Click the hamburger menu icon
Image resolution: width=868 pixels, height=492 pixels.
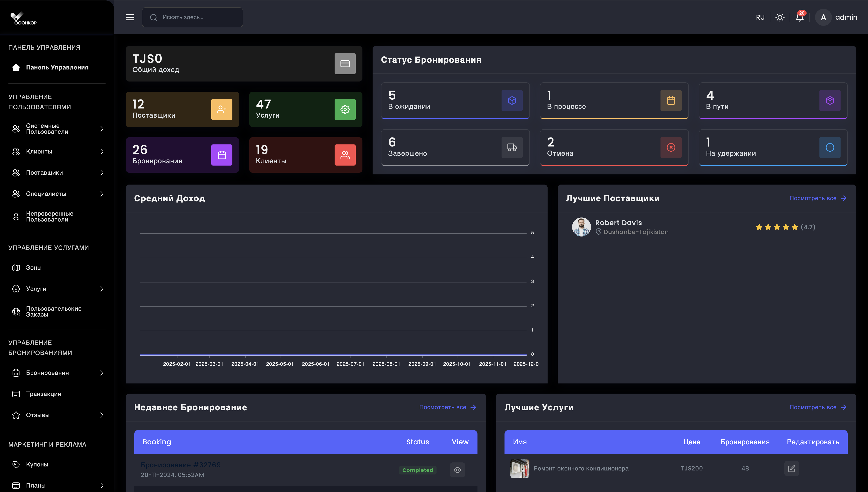pos(130,17)
